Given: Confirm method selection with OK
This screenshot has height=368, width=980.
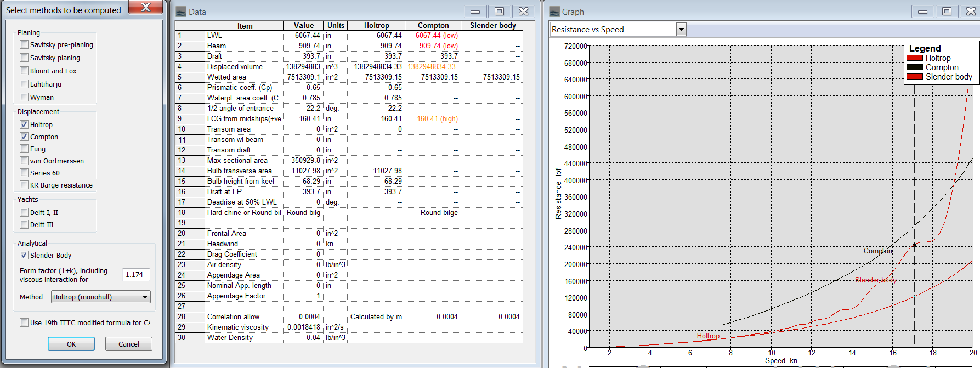Looking at the screenshot, I should tap(71, 344).
